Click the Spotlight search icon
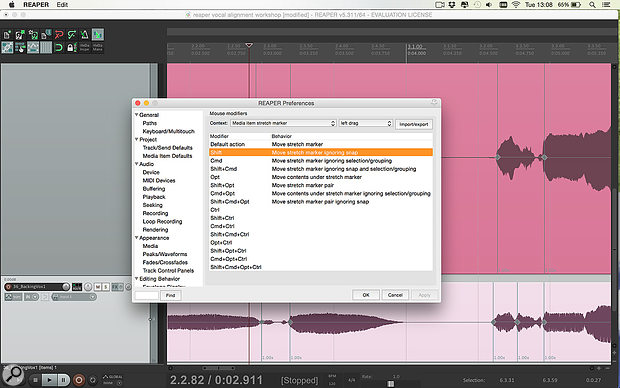 point(592,5)
